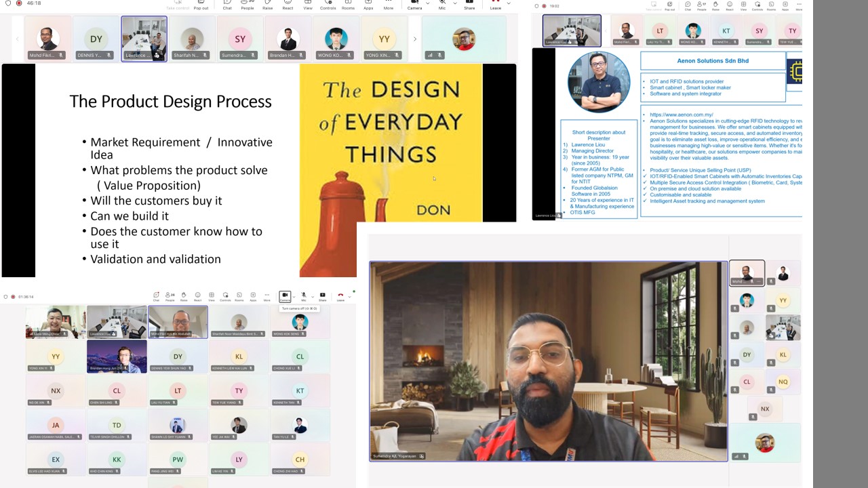This screenshot has width=868, height=488.
Task: Select DENNIS Y... tile in 46:18 meeting strip
Action: [96, 39]
